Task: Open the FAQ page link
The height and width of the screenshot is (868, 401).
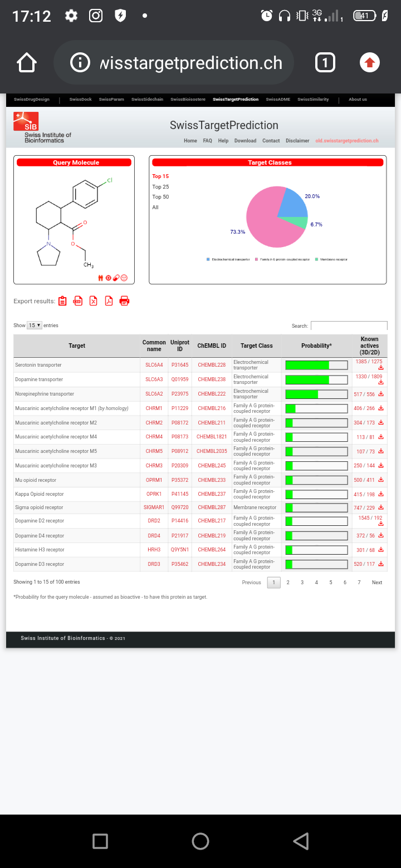Action: point(207,141)
